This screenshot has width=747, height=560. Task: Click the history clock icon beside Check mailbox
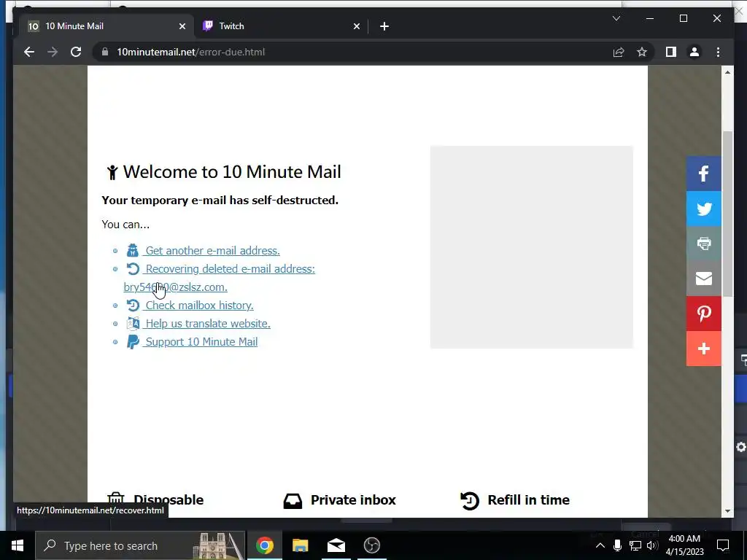click(x=133, y=306)
